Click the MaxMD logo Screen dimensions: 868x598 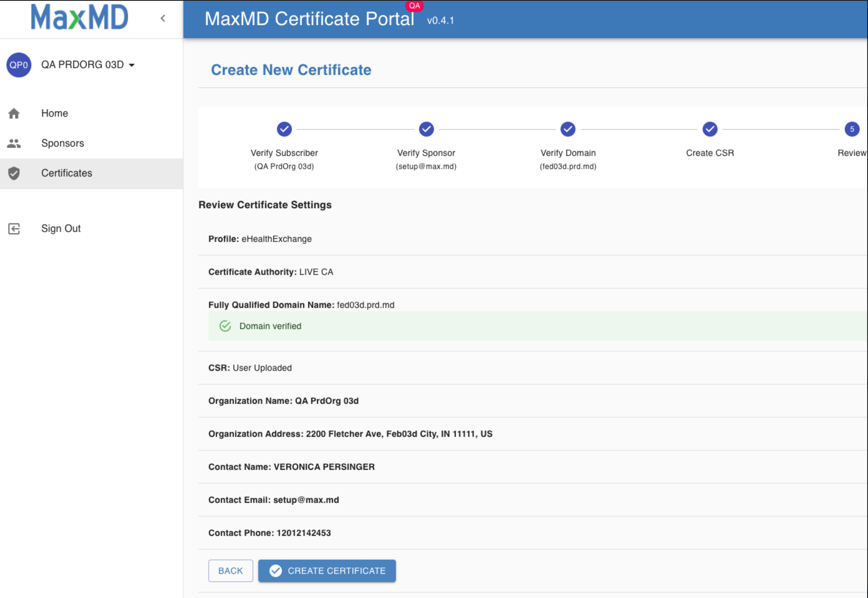coord(80,17)
